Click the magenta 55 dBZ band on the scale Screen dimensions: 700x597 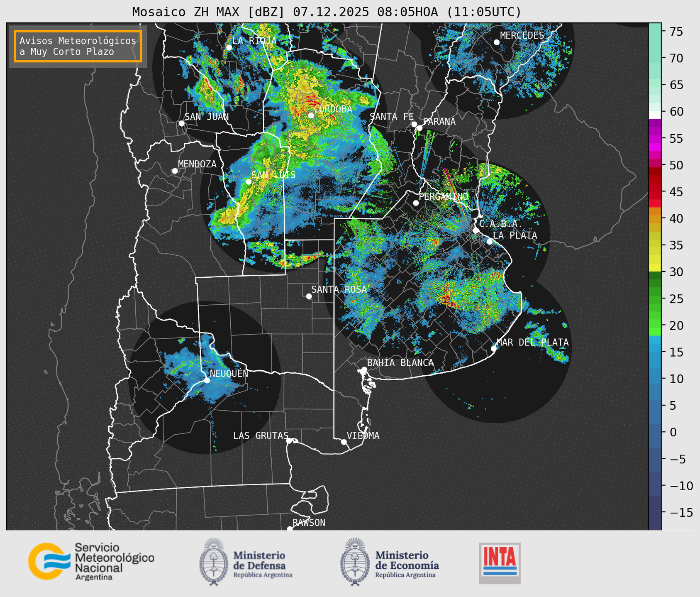tap(655, 139)
